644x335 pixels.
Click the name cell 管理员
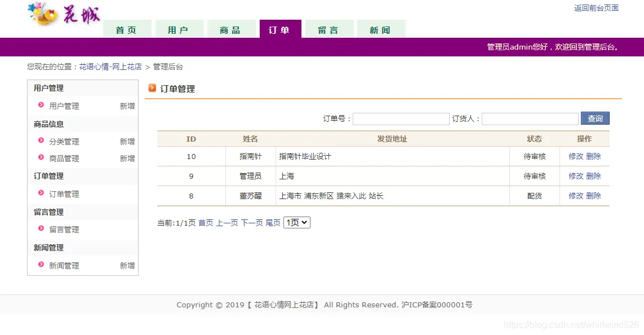pos(251,176)
